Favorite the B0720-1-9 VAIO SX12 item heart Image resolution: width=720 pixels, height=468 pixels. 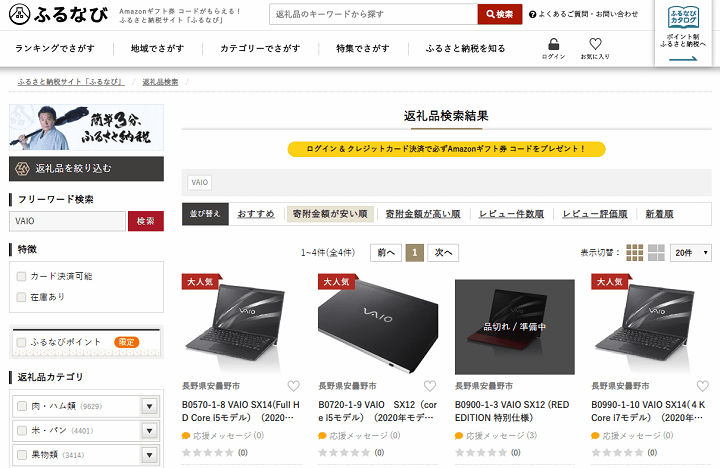430,386
